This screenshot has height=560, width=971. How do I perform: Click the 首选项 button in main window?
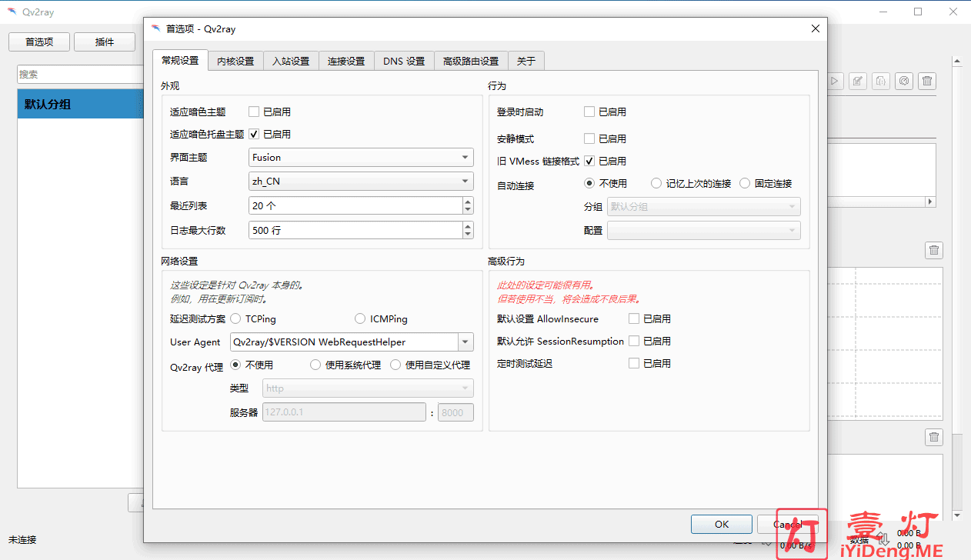coord(39,42)
